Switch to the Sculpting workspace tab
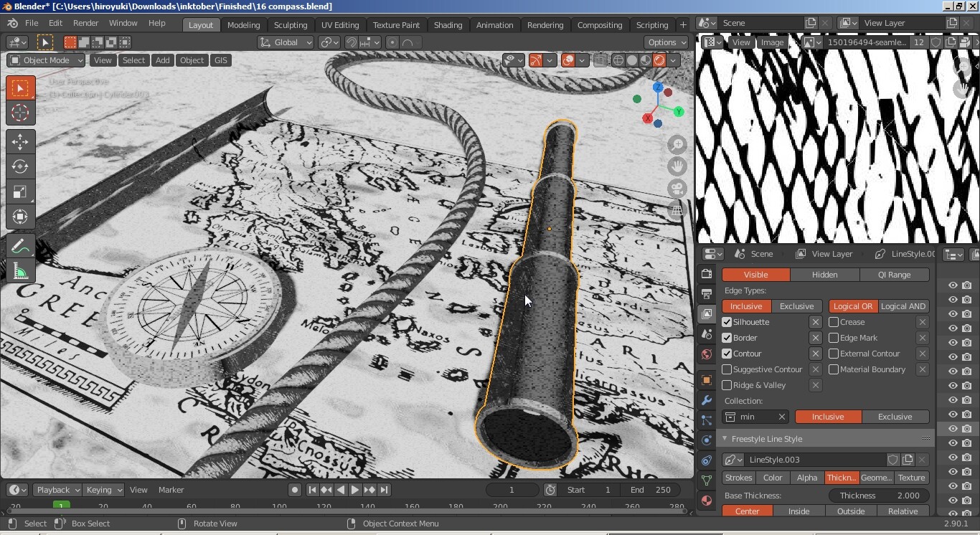The width and height of the screenshot is (980, 535). (x=291, y=24)
